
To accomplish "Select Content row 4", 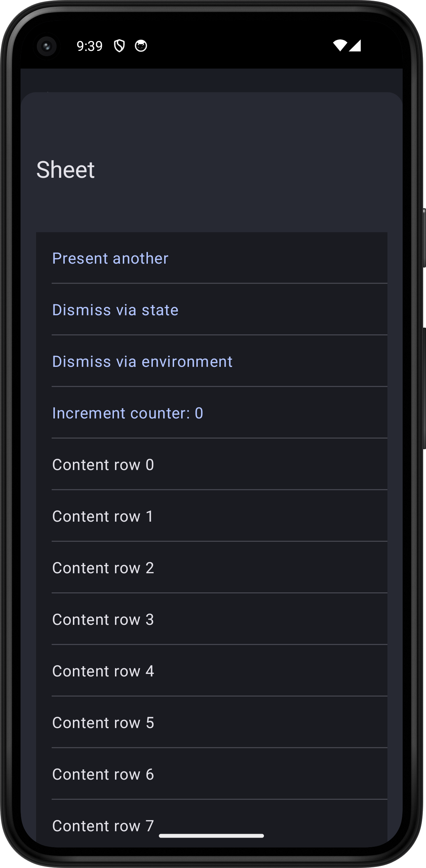I will click(103, 671).
